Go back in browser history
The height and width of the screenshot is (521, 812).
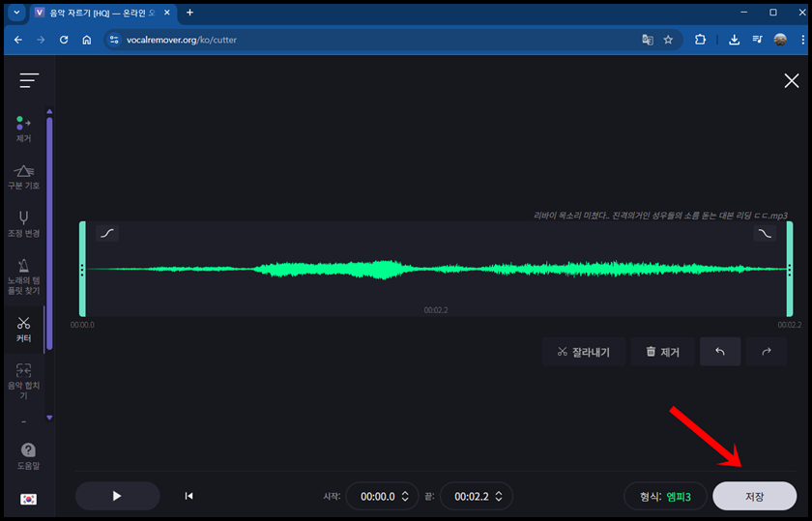click(x=18, y=40)
